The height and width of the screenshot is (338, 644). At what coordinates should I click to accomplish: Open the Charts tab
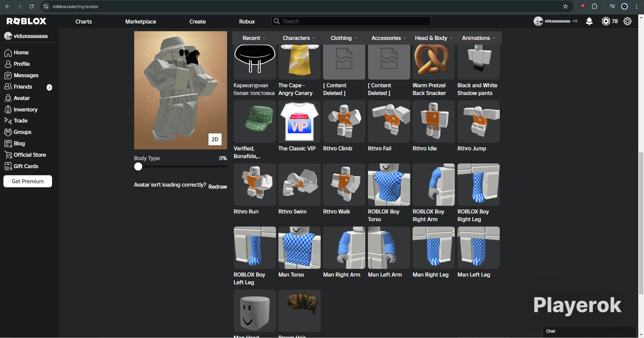click(84, 22)
